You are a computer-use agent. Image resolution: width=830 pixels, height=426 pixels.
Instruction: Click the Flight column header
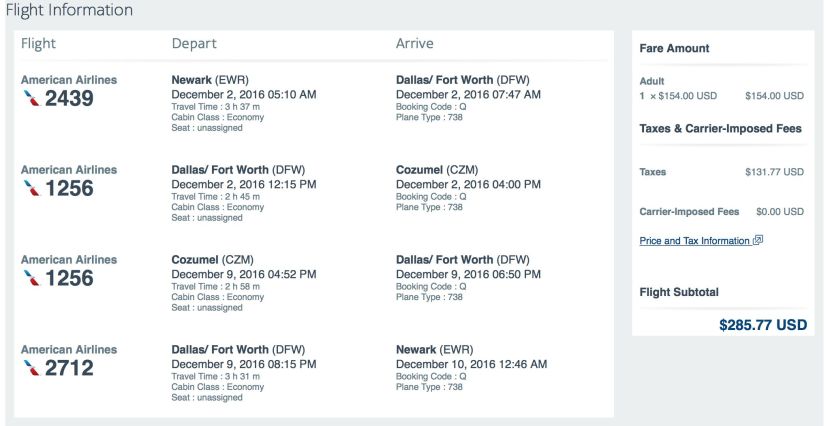coord(38,43)
